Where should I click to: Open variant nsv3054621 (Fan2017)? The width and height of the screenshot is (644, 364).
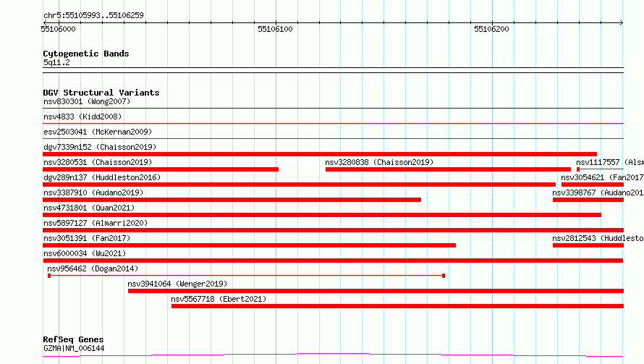(x=603, y=177)
